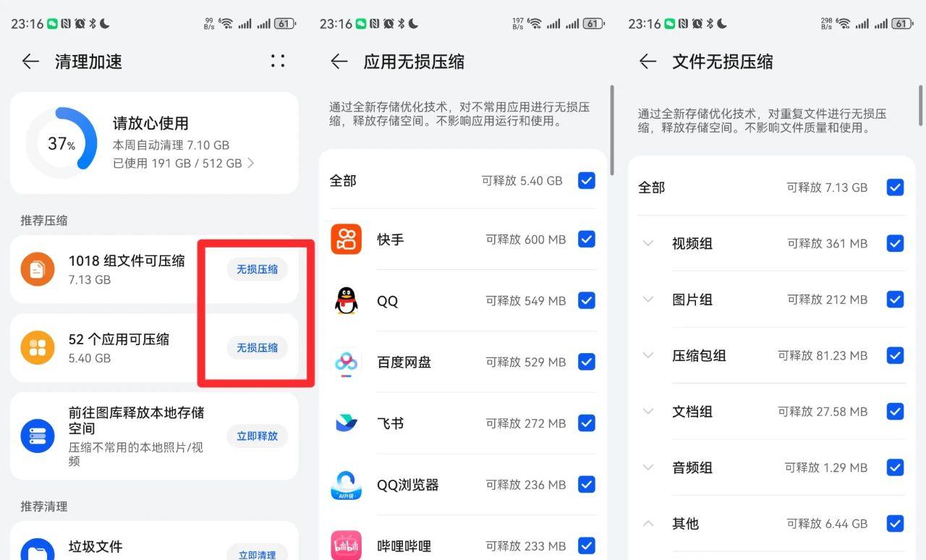The image size is (926, 560).
Task: Expand the 文档组 chevron
Action: tap(648, 411)
